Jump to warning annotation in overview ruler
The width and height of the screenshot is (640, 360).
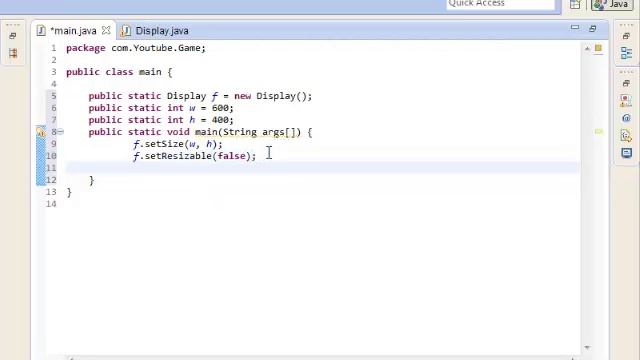point(598,131)
